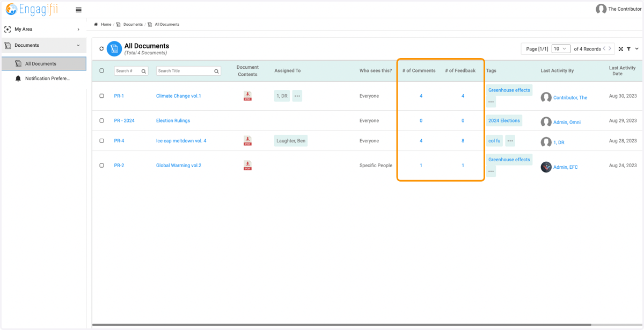Click Greenhouse effects tag in PR-1 row
Image resolution: width=644 pixels, height=330 pixels.
tap(509, 90)
